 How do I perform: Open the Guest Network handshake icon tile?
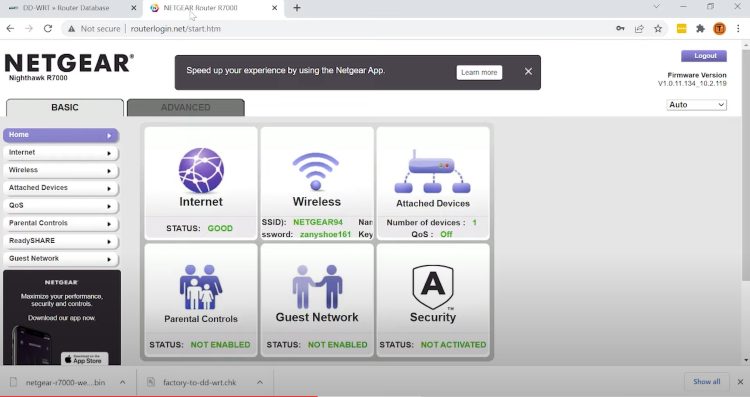[317, 300]
